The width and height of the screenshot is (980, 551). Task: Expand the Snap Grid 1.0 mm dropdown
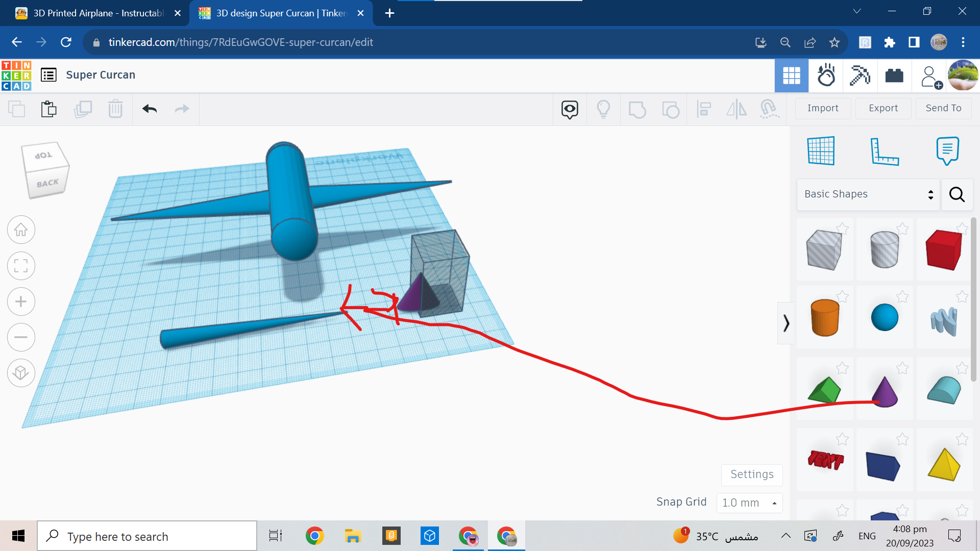[749, 503]
